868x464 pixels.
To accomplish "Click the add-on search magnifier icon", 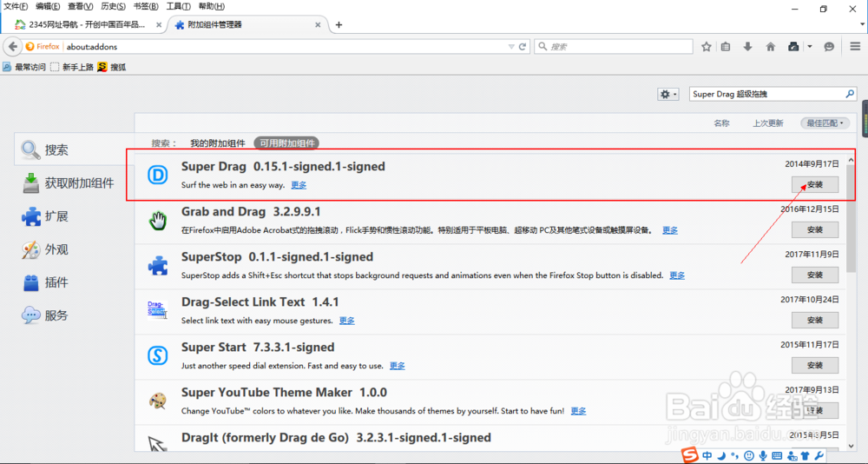I will point(850,94).
